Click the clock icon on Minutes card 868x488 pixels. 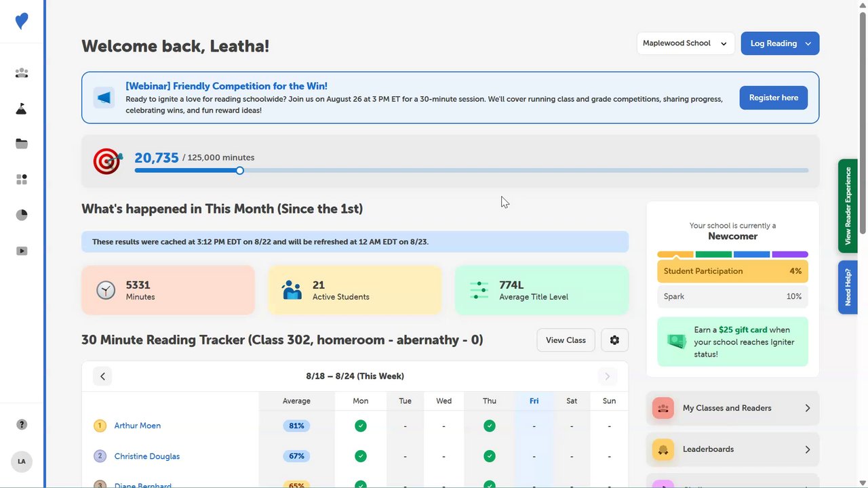tap(106, 290)
